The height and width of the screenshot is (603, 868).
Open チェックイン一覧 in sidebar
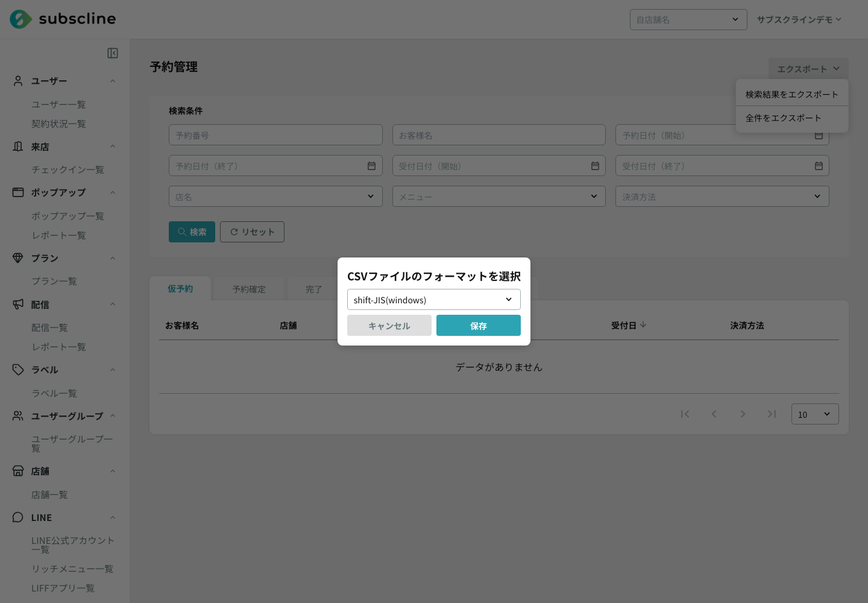point(68,169)
